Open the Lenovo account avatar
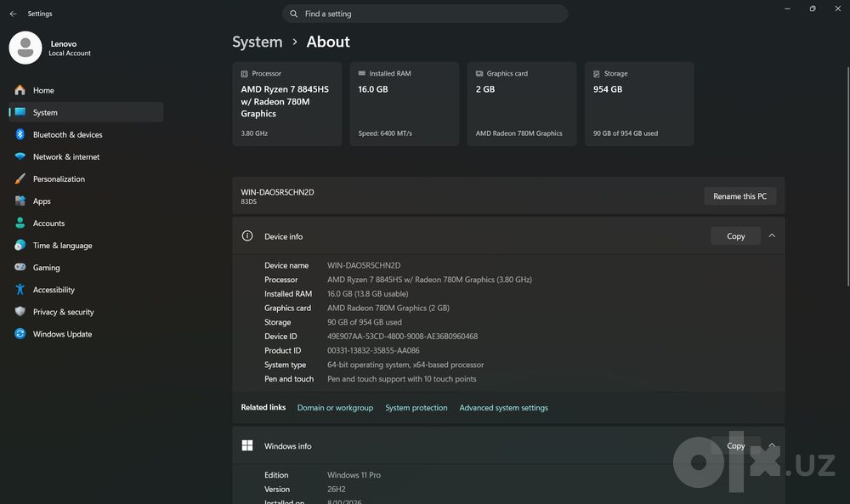850x504 pixels. pyautogui.click(x=25, y=48)
